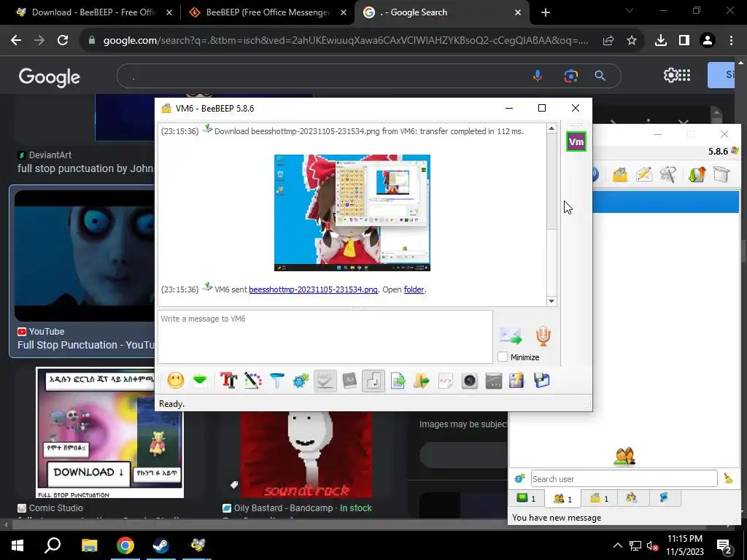Click the camera screenshot icon
The image size is (747, 560).
click(x=470, y=381)
